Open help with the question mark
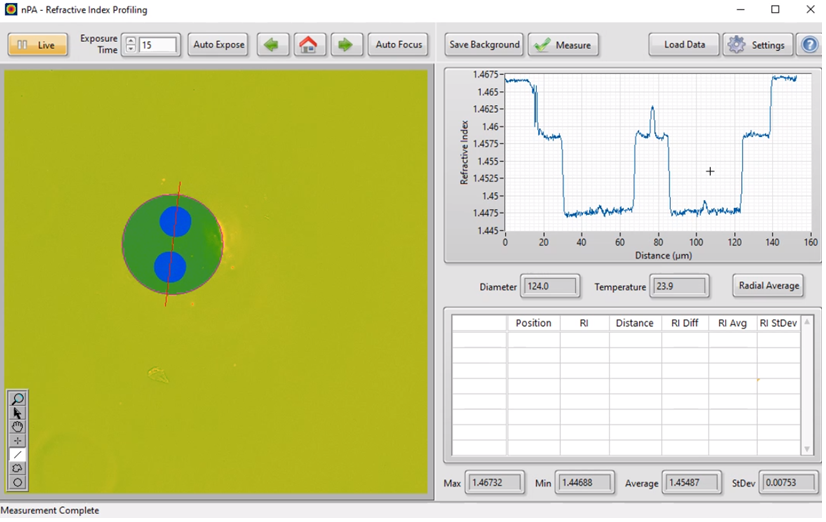This screenshot has height=522, width=826. (809, 45)
